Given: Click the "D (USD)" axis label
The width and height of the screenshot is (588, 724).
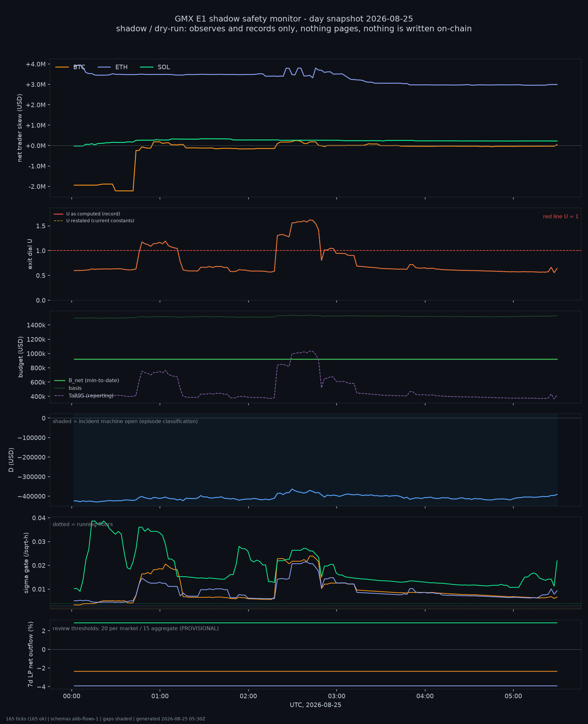Looking at the screenshot, I should coord(11,460).
